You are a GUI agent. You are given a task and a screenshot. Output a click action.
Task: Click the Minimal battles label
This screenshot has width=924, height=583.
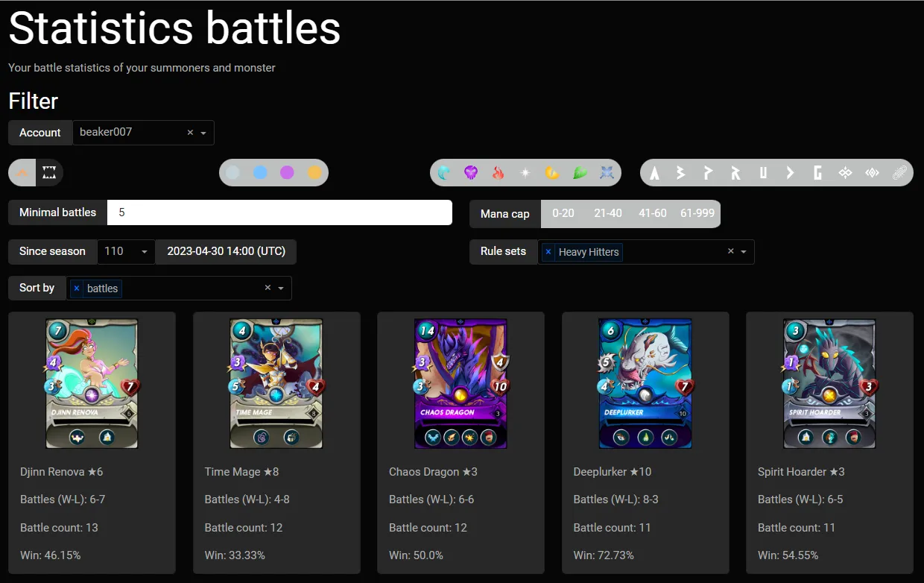coord(57,212)
